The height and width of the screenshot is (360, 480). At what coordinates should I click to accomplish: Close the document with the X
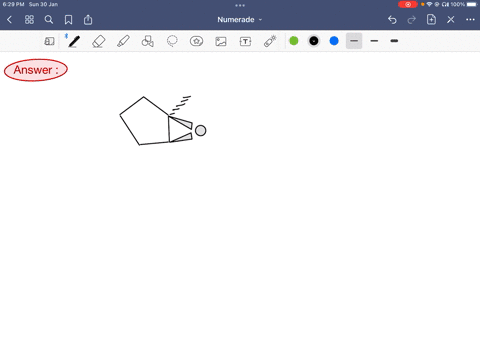(451, 20)
